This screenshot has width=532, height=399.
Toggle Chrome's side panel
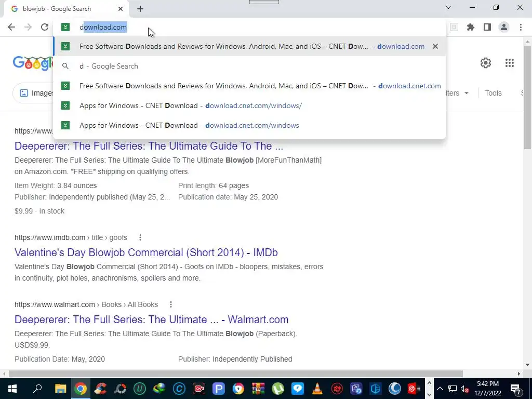point(487,27)
